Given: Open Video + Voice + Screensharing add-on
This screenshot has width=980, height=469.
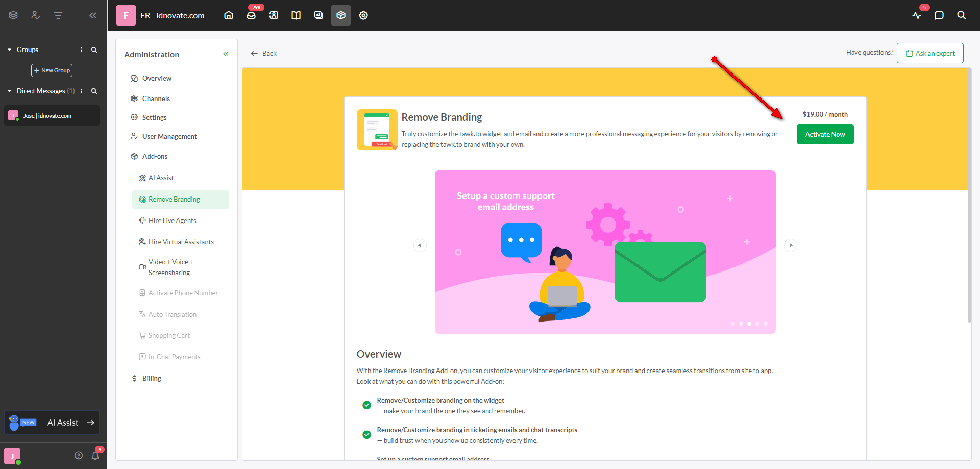Looking at the screenshot, I should (181, 267).
